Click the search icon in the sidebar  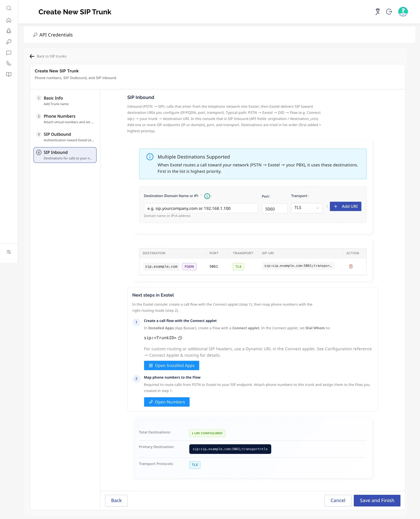(x=9, y=8)
